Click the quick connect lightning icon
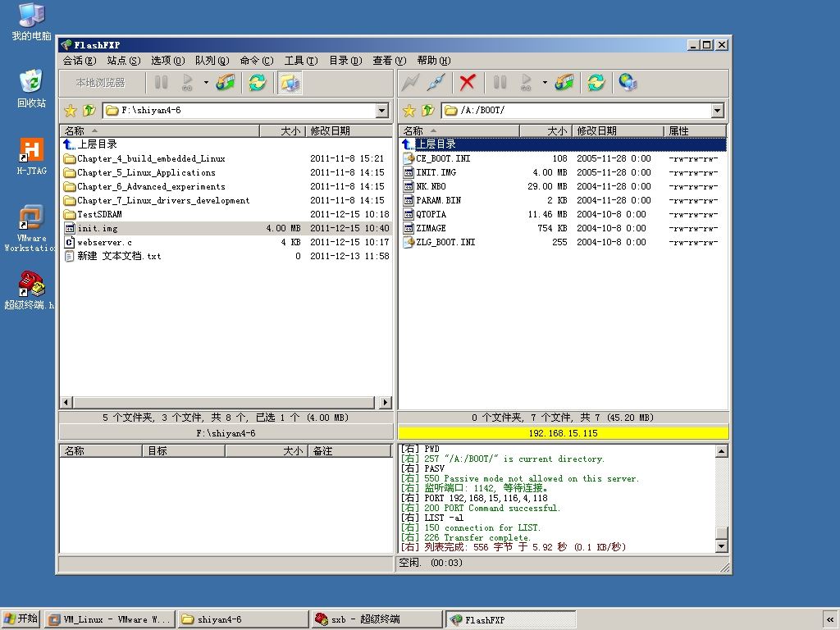This screenshot has width=840, height=630. tap(411, 83)
